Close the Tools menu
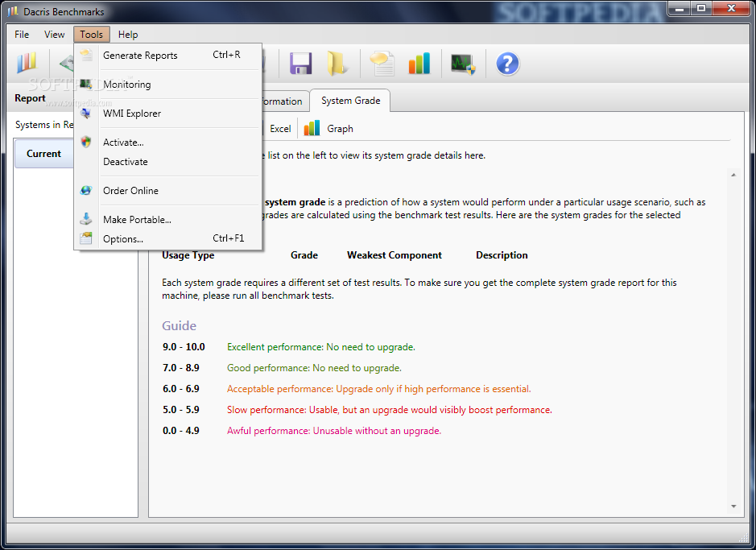 pos(92,35)
